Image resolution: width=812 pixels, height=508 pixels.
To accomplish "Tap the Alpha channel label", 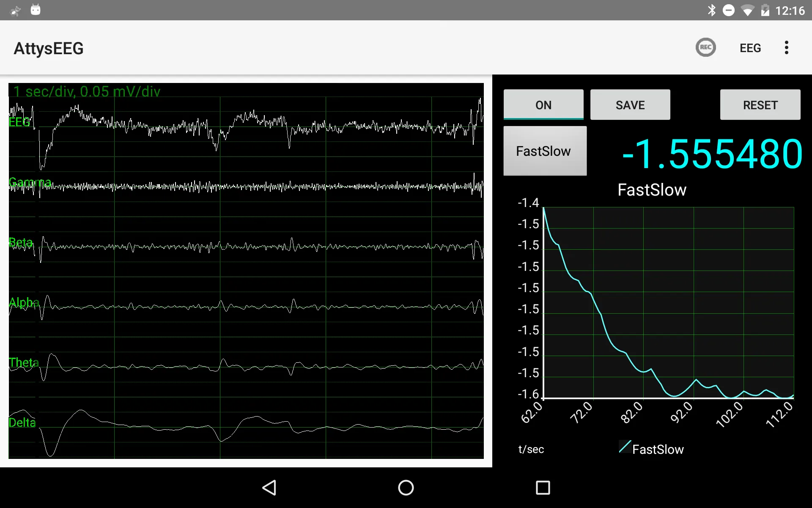I will coord(24,302).
